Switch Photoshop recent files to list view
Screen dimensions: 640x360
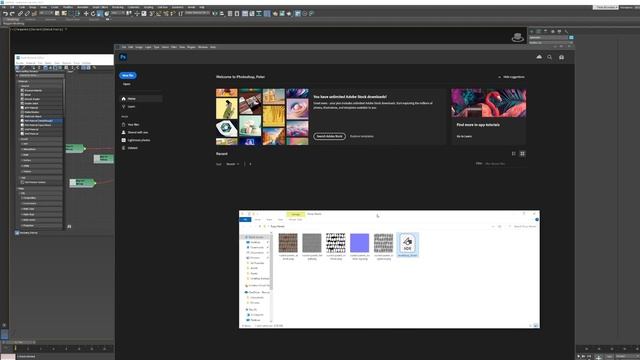coord(513,153)
